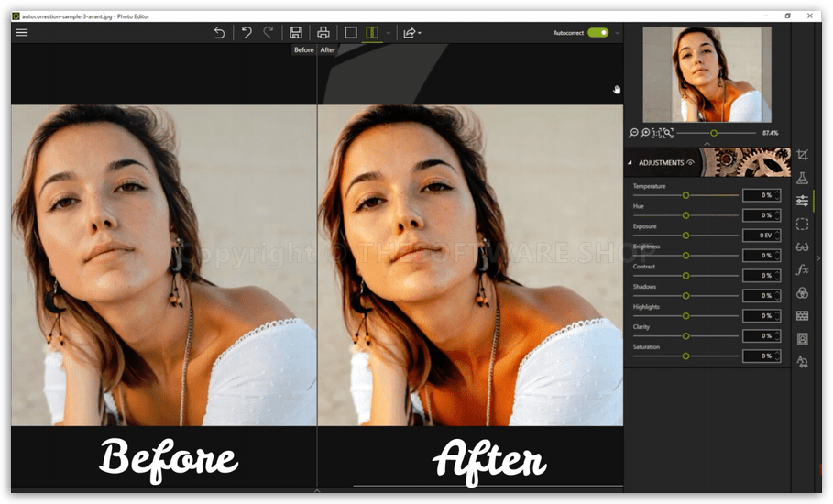This screenshot has width=833, height=504.
Task: Click the zoom level slider
Action: click(x=716, y=133)
